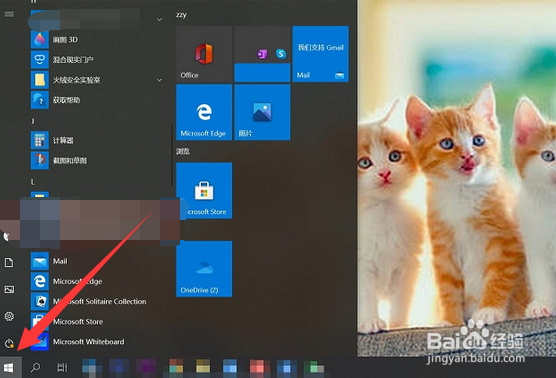Open the 照片 Photos tile

[262, 112]
